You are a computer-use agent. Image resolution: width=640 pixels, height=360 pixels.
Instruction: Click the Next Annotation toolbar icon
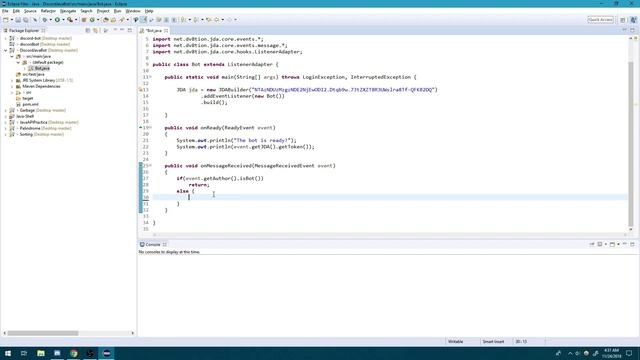183,20
